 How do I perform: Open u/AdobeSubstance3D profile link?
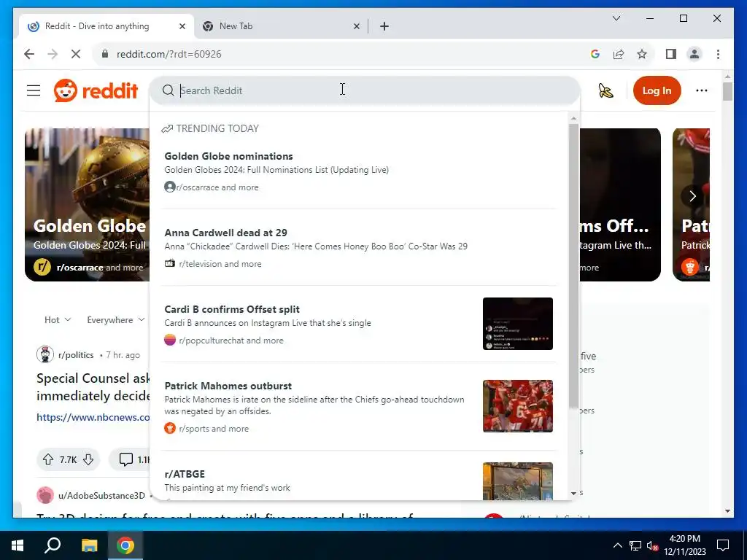[x=101, y=495]
